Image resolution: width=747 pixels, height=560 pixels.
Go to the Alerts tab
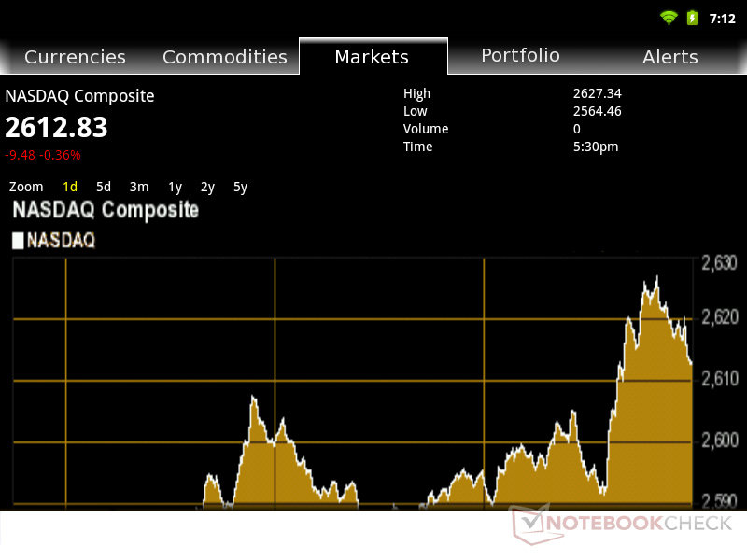[669, 57]
